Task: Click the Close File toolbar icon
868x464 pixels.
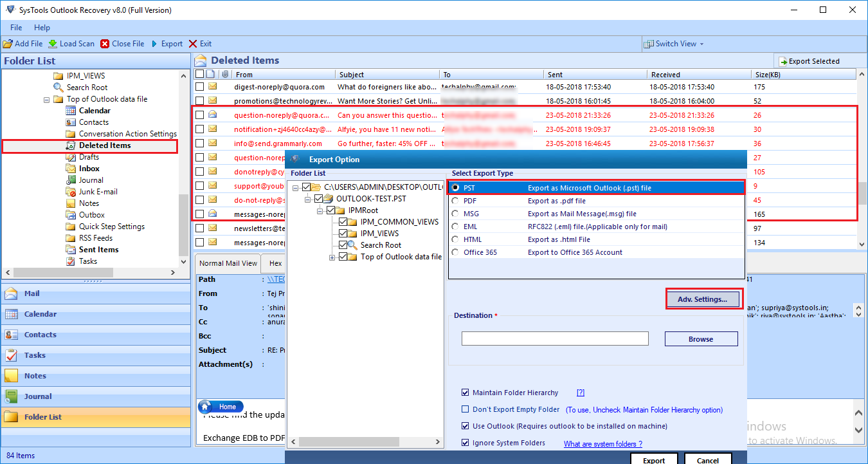Action: (105, 44)
